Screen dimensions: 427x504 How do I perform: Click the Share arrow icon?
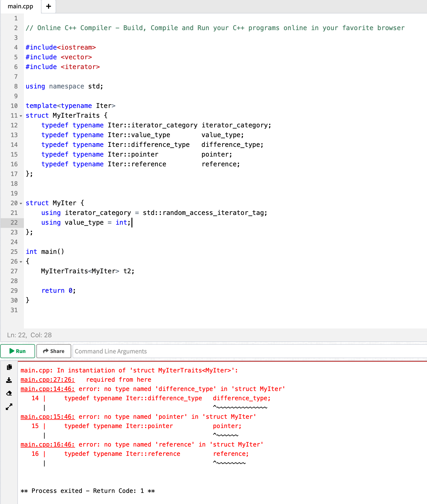(46, 351)
